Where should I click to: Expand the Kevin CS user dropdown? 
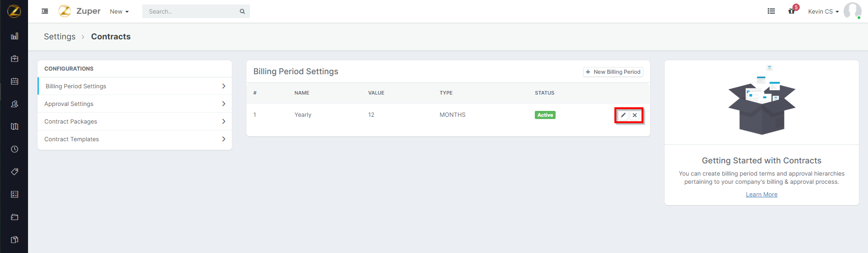click(x=823, y=12)
